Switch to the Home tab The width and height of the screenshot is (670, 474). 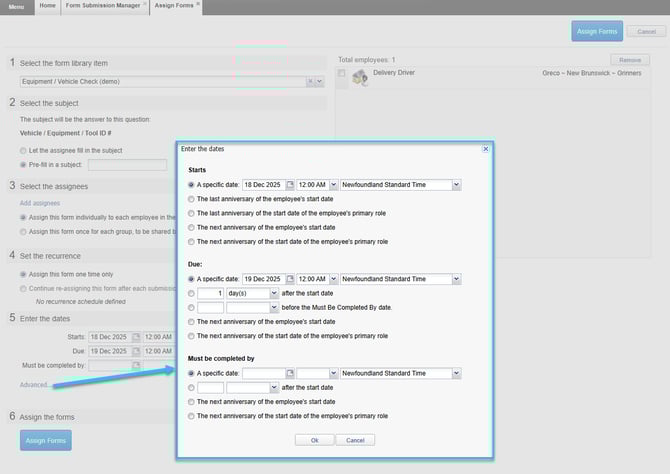pos(47,6)
